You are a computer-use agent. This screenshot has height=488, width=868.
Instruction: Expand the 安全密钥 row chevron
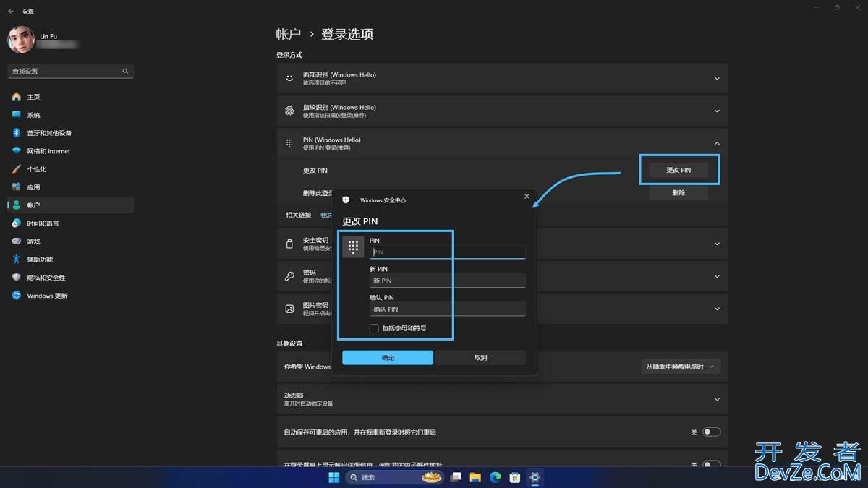[717, 244]
